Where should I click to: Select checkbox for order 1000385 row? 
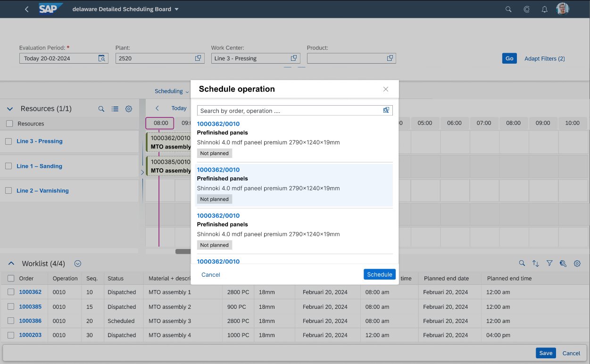click(x=11, y=307)
